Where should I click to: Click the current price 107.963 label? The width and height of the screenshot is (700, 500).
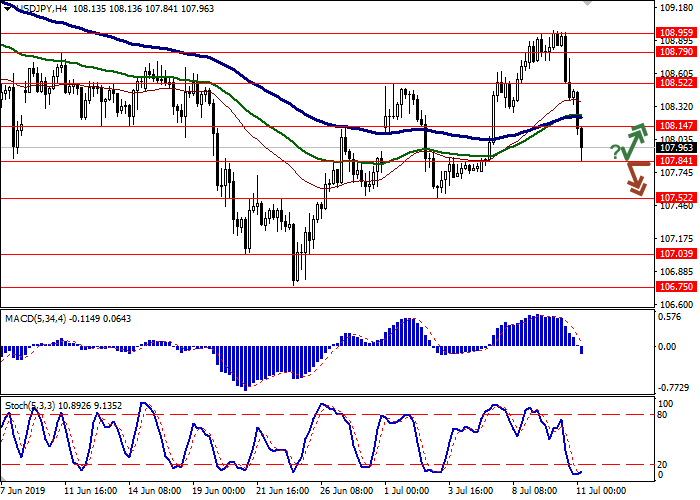click(673, 148)
